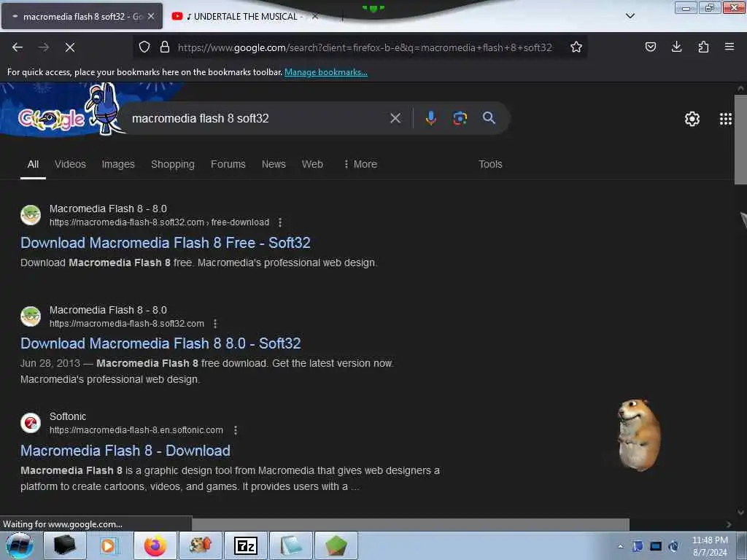Clear the Google search box
747x560 pixels.
tap(395, 118)
